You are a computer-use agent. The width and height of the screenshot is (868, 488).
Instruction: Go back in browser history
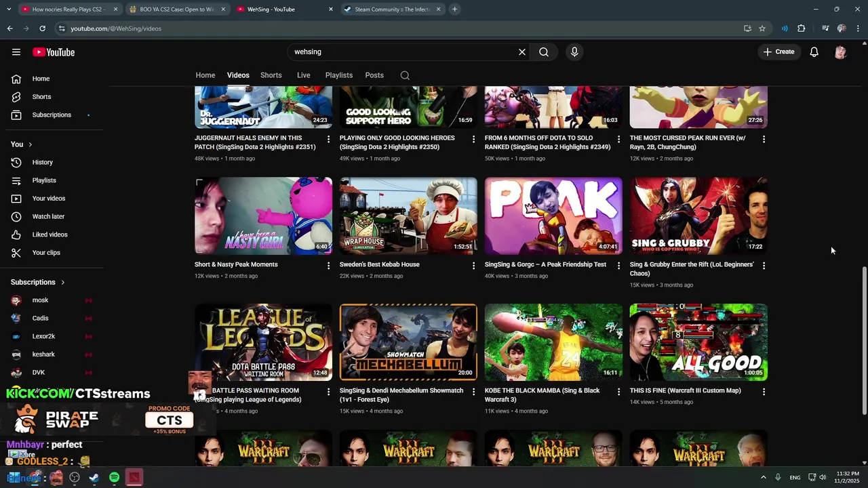9,28
